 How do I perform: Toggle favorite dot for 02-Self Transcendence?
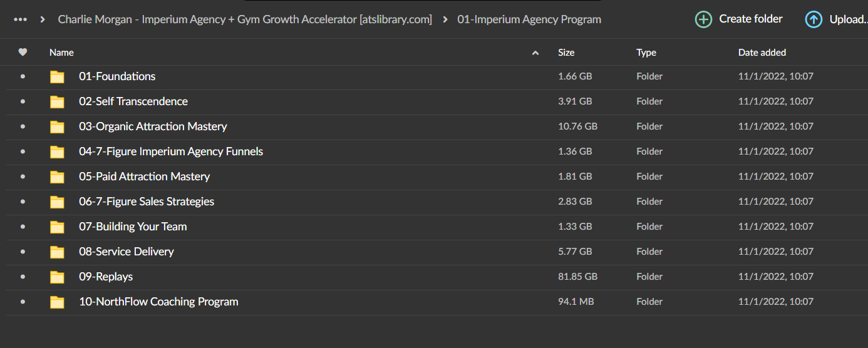[x=23, y=101]
